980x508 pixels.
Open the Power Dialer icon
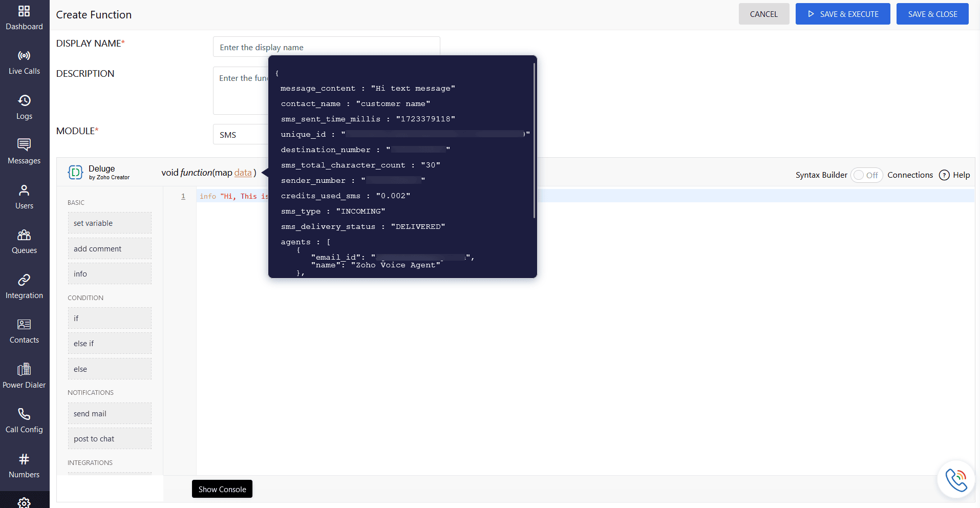tap(24, 369)
